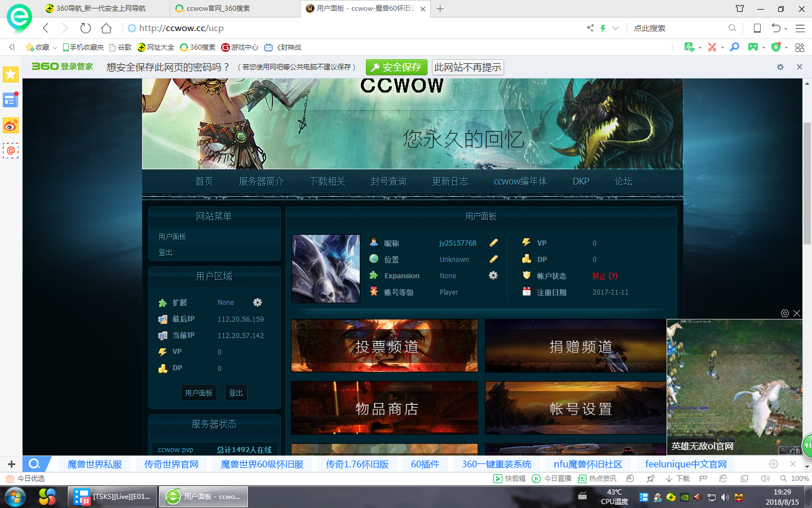Open the 扩展 settings gear in 用户区域
Image resolution: width=812 pixels, height=508 pixels.
coord(257,303)
